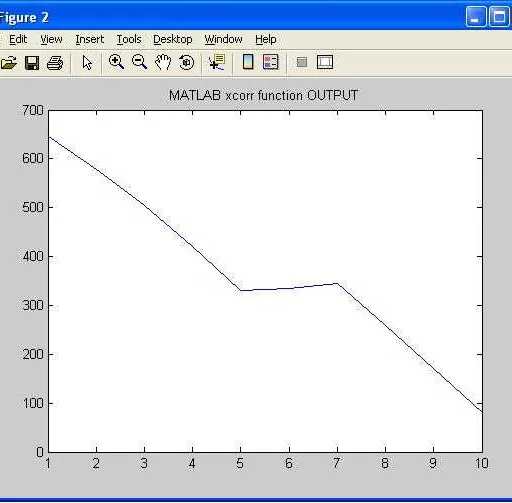
Task: Hide plot tools using gray square icon
Action: 302,62
